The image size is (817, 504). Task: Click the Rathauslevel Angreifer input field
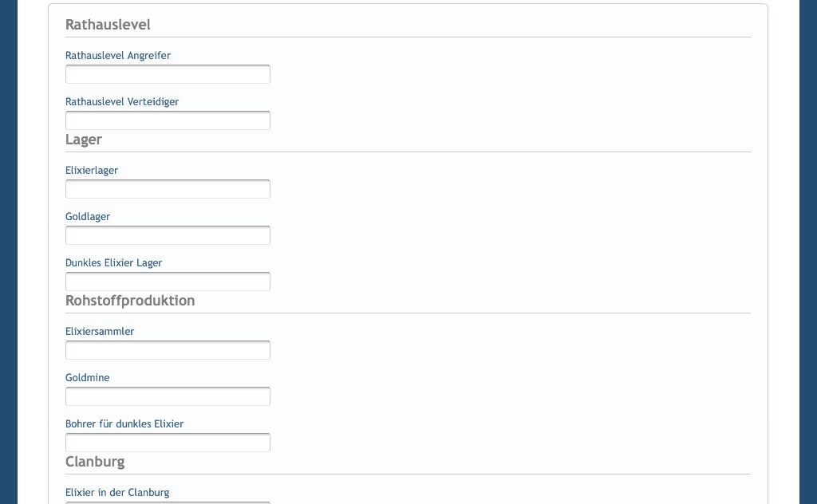coord(168,74)
